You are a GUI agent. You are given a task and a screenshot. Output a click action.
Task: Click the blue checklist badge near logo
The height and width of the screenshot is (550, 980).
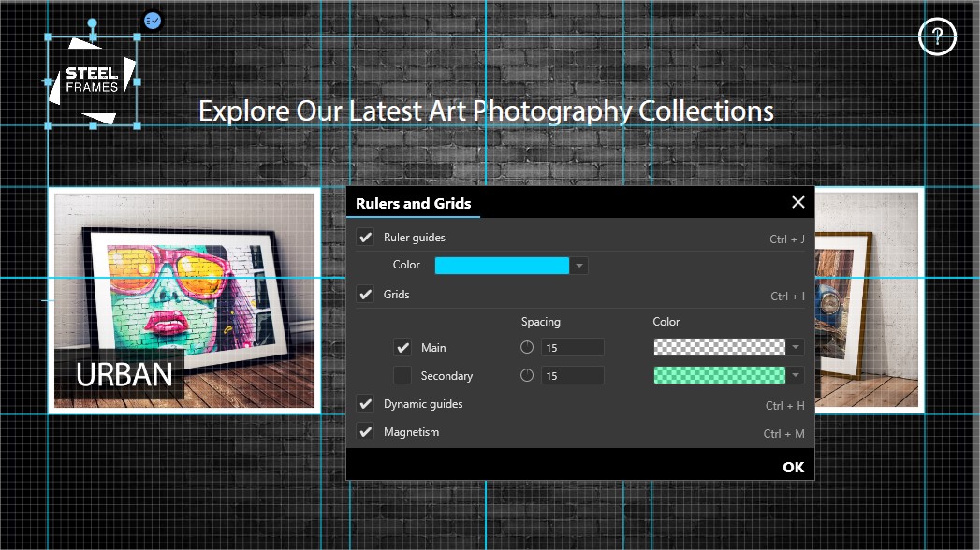click(153, 21)
